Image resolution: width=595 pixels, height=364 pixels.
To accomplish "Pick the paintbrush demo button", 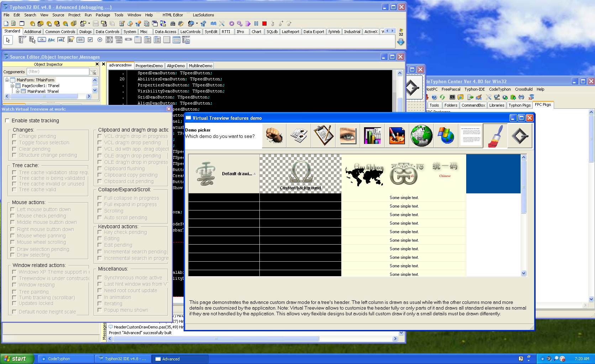I will coord(495,136).
